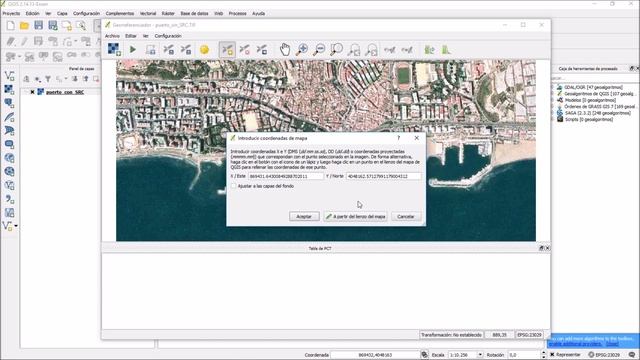Click the Cancelar button
This screenshot has height=360, width=640.
(x=406, y=216)
